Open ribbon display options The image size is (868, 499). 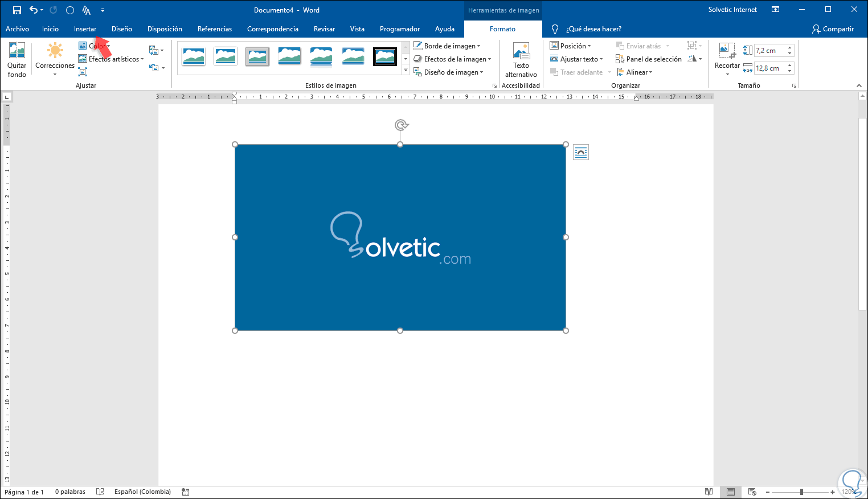(775, 10)
